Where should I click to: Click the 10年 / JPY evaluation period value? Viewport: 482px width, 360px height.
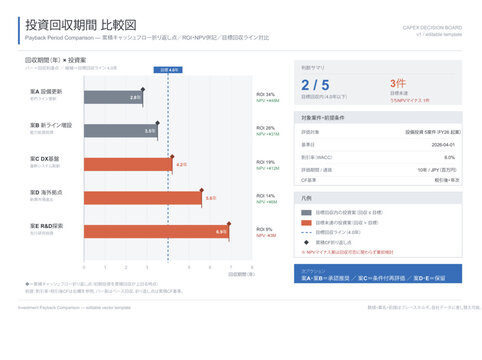(437, 170)
